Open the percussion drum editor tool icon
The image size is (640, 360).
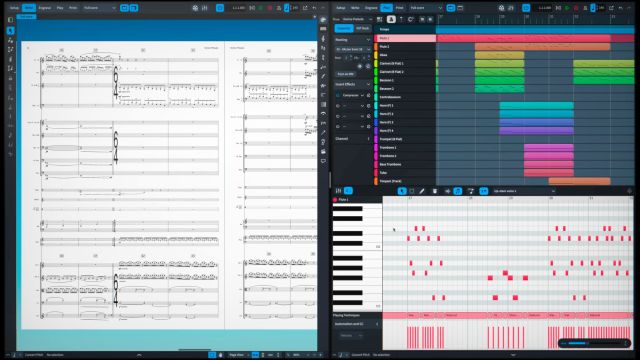(x=471, y=191)
